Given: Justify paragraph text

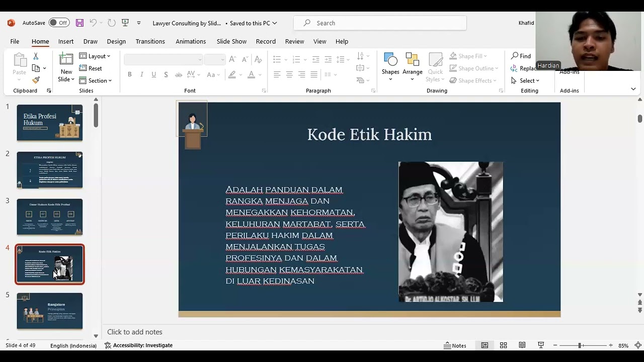Looking at the screenshot, I should [x=314, y=74].
